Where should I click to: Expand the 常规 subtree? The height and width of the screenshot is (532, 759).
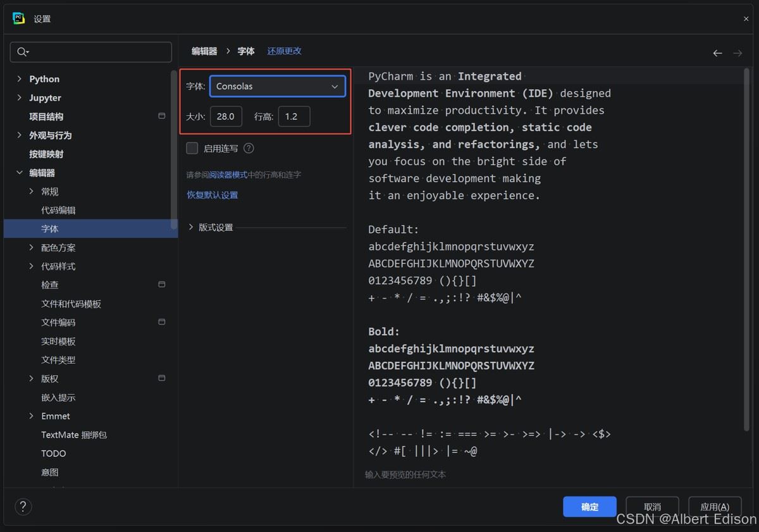coord(32,191)
